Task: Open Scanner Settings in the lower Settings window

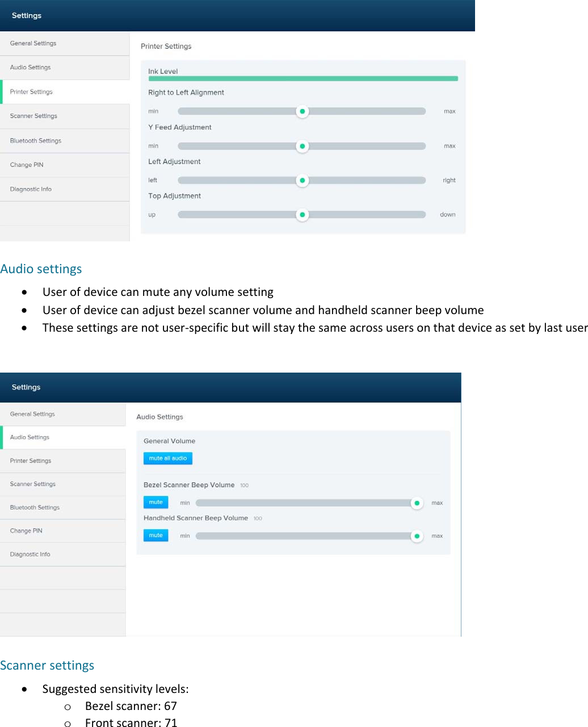Action: coord(62,484)
